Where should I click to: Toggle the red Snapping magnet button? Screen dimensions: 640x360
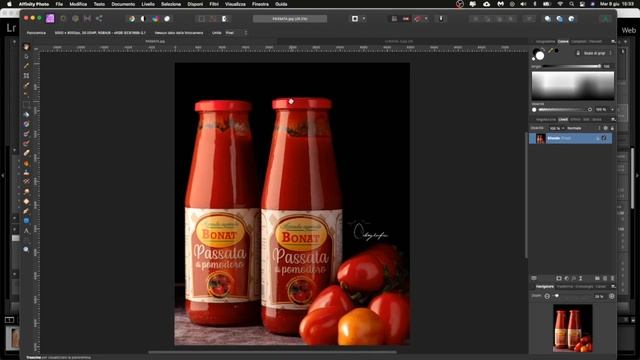418,19
